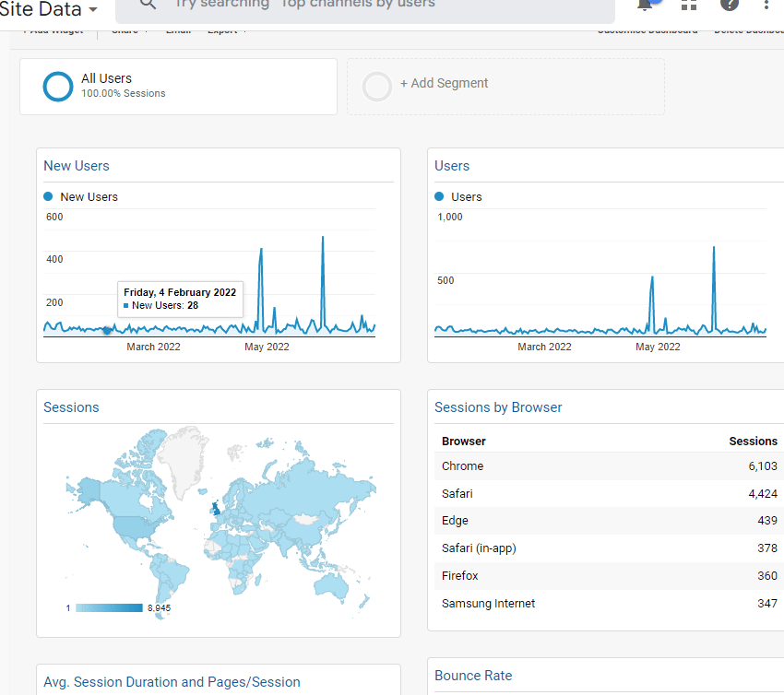The image size is (784, 695).
Task: Click the New Users legend dot
Action: tap(48, 196)
